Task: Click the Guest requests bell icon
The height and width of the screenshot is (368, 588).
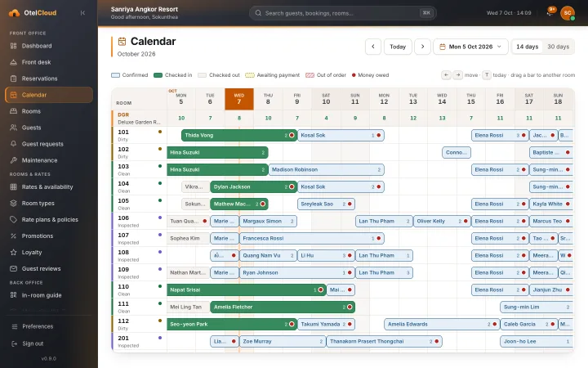Action: click(14, 144)
